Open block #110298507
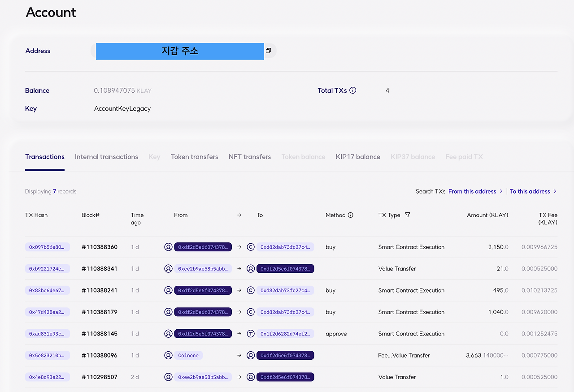The image size is (574, 392). pos(100,377)
